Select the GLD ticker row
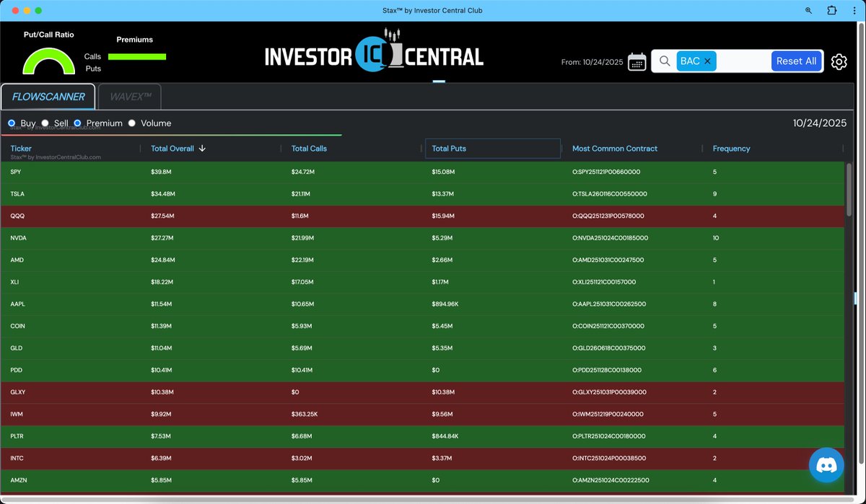866x504 pixels. point(422,348)
